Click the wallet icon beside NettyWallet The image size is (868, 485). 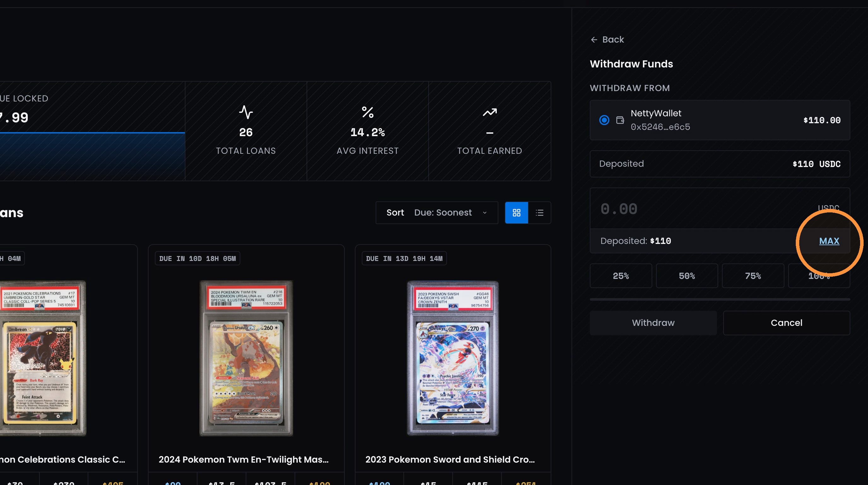click(x=620, y=120)
